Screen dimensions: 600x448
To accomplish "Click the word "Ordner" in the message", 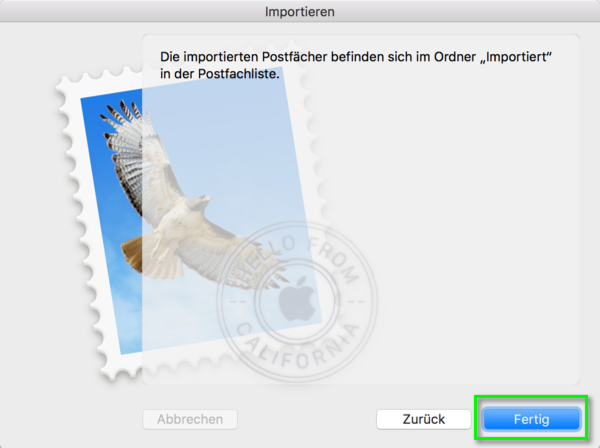I will (x=452, y=57).
